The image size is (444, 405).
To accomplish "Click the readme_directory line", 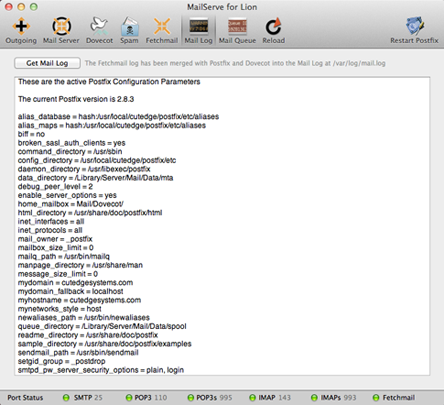I will pyautogui.click(x=88, y=335).
